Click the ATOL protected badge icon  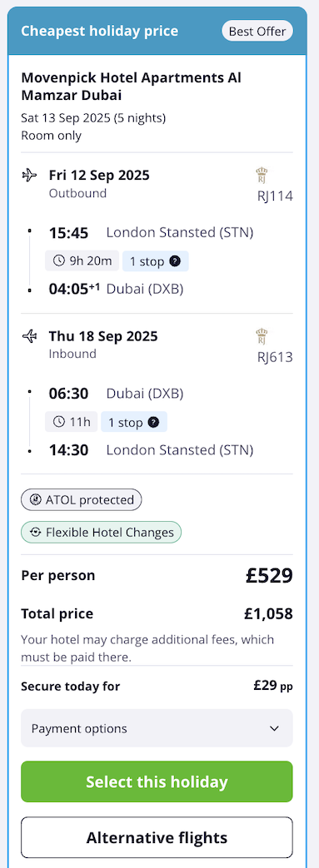36,500
